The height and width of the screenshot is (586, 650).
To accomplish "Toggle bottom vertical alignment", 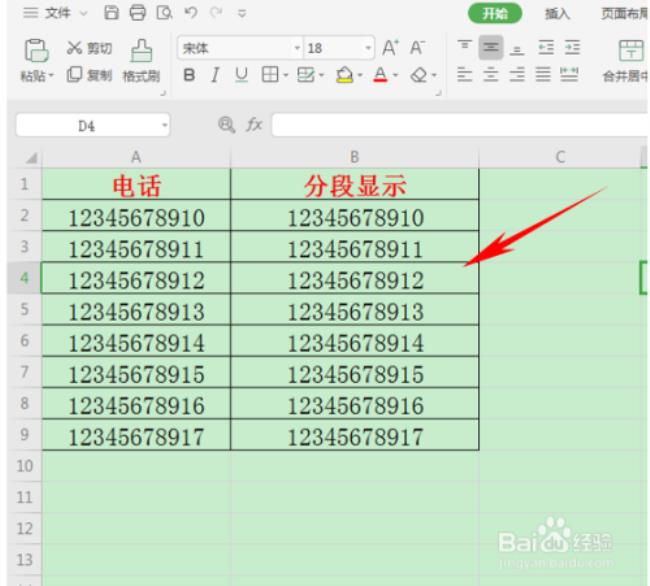I will (517, 48).
